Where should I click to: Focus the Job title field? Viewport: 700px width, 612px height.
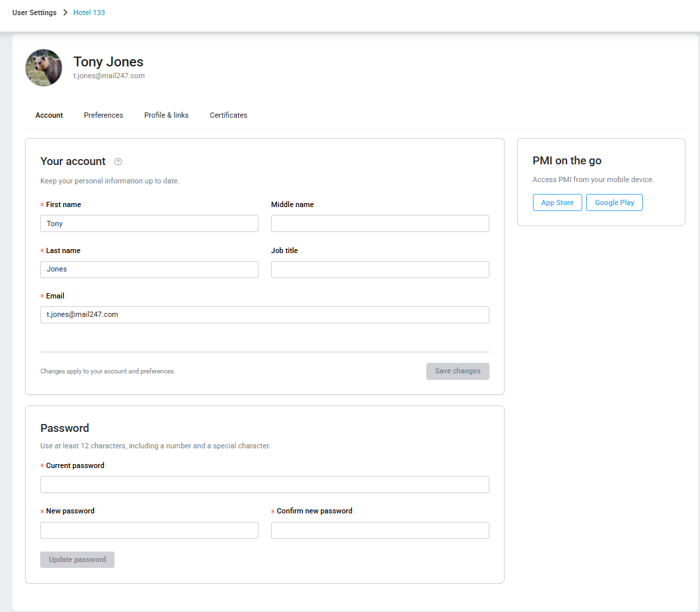pos(380,270)
